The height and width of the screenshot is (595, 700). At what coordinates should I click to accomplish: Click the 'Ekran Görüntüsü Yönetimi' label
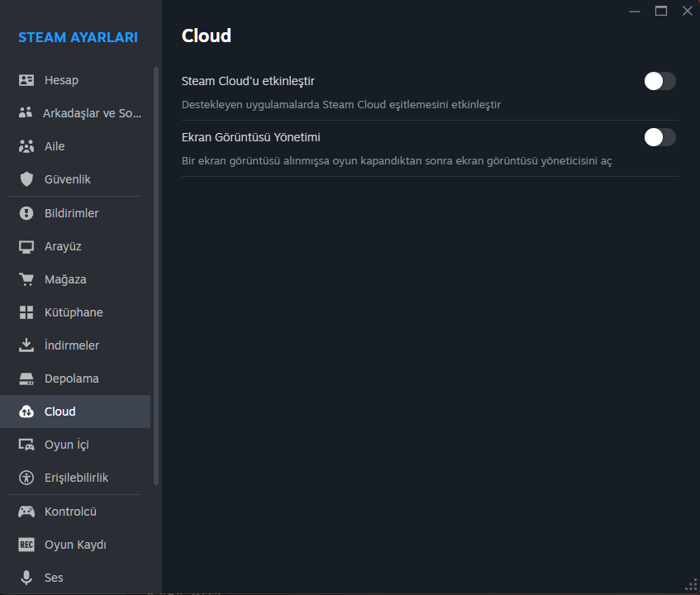[251, 137]
